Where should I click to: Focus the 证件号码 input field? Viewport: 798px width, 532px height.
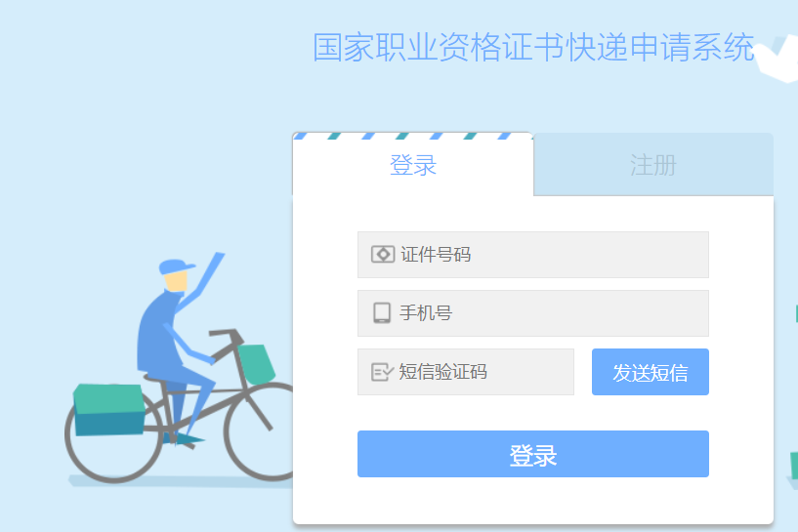[x=533, y=255]
